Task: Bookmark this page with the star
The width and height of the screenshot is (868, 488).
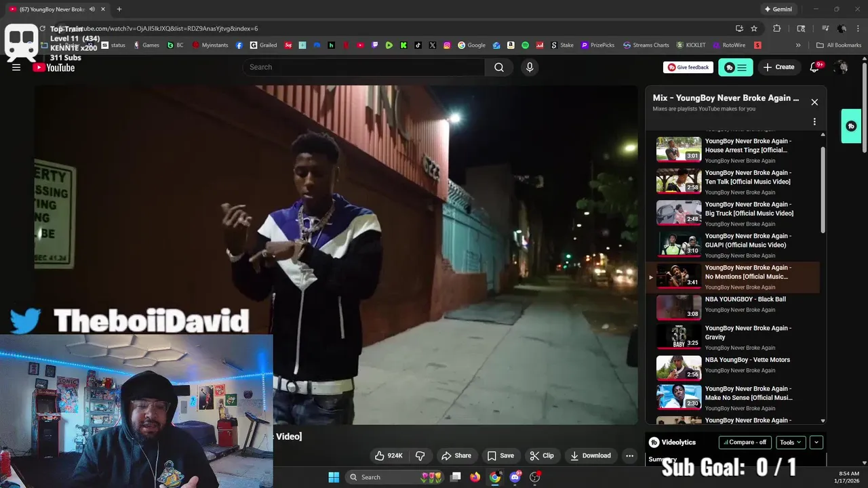Action: (754, 28)
